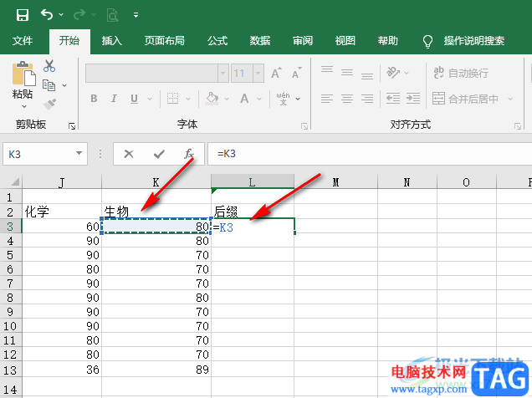532x398 pixels.
Task: Click the cell containing 89
Action: pyautogui.click(x=156, y=370)
